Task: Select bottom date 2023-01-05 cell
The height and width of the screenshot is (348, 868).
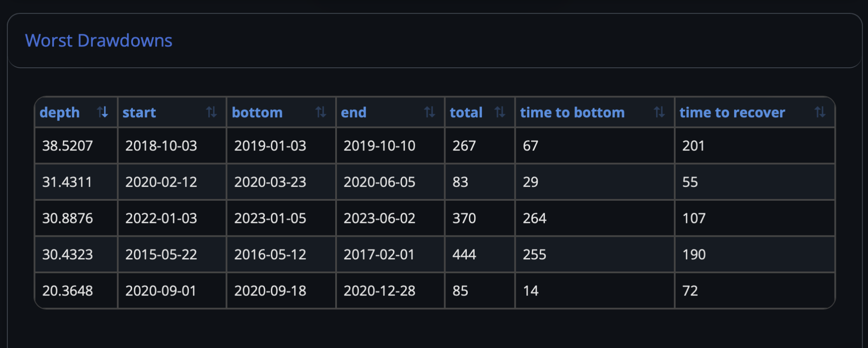Action: [281, 218]
